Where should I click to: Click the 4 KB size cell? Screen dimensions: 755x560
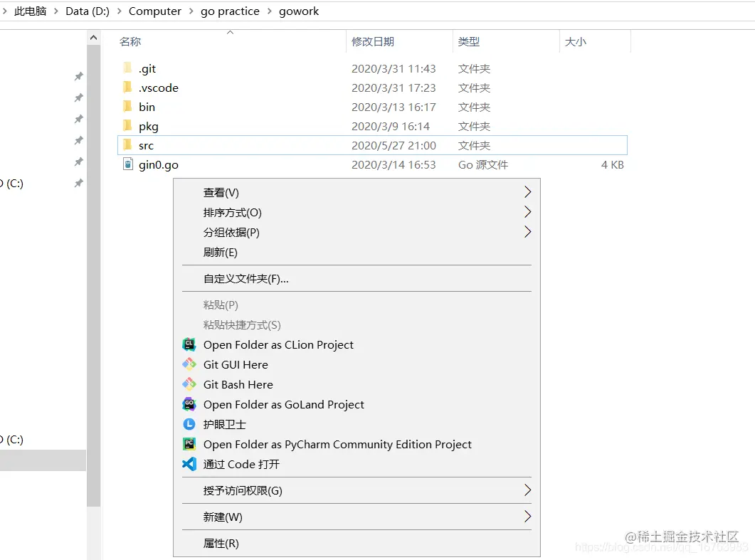pos(612,164)
